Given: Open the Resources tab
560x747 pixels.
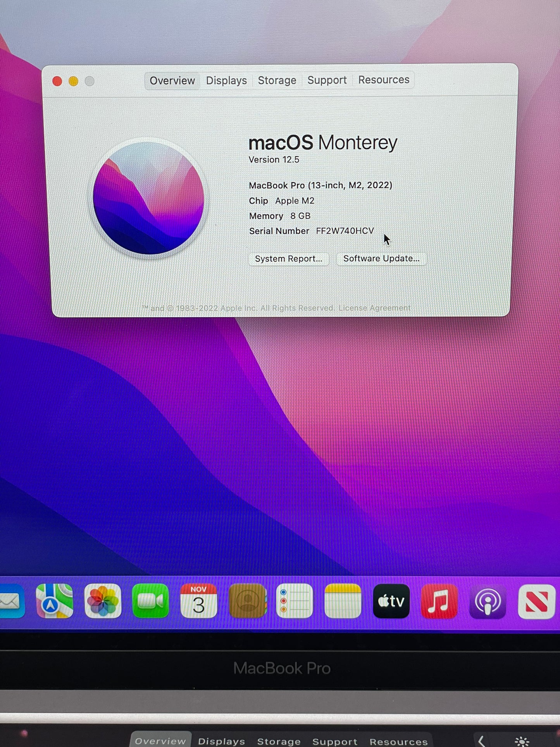Looking at the screenshot, I should click(384, 79).
